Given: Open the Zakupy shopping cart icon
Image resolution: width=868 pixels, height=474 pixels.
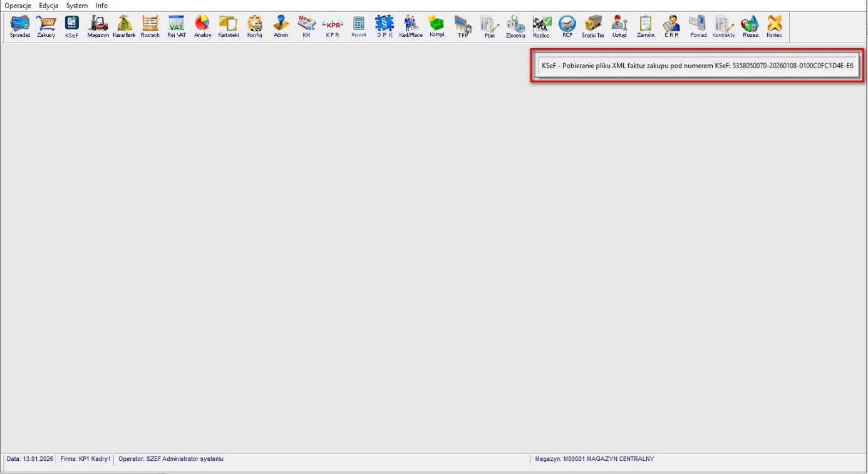Looking at the screenshot, I should tap(46, 26).
